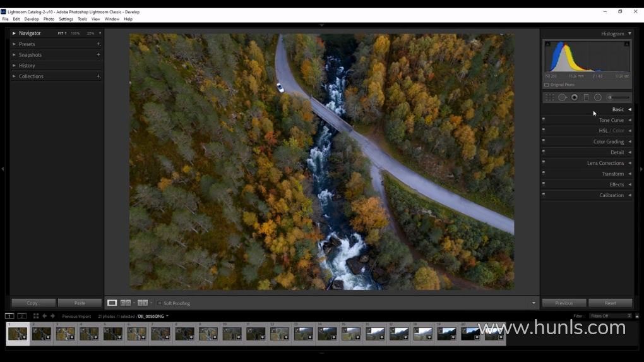This screenshot has width=644, height=362.
Task: Expand the Collections panel
Action: pyautogui.click(x=14, y=76)
